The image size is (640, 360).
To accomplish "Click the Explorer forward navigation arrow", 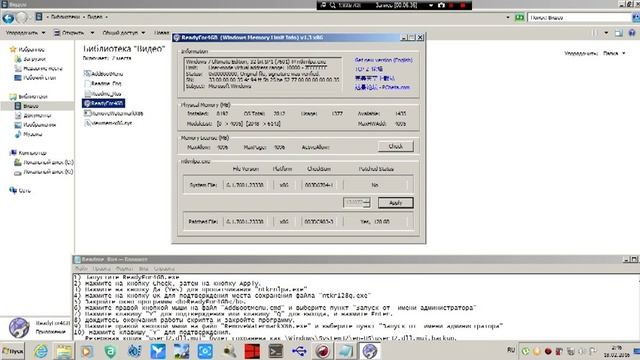I will coord(22,18).
